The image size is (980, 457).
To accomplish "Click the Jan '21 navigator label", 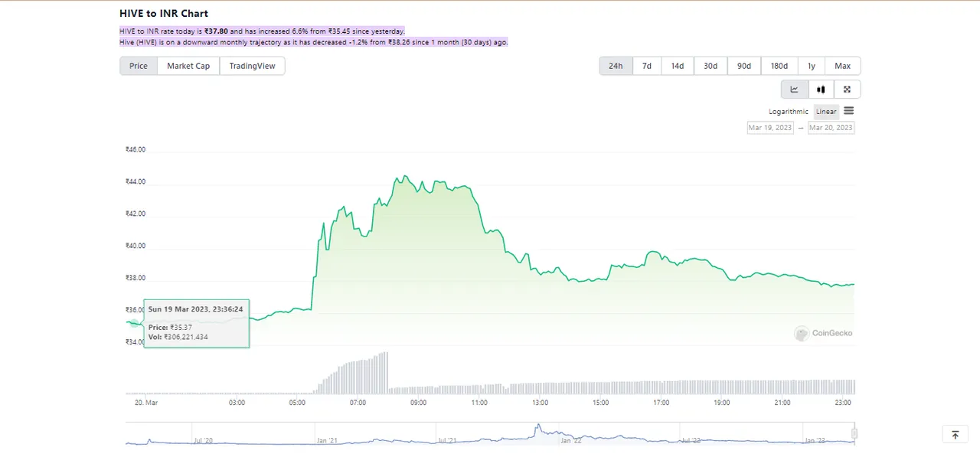I will [x=327, y=441].
